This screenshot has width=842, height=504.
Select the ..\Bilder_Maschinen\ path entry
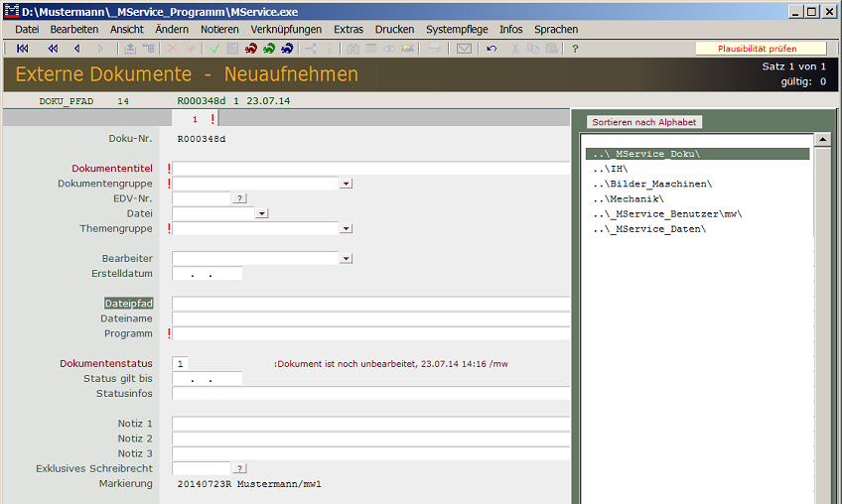pos(652,184)
